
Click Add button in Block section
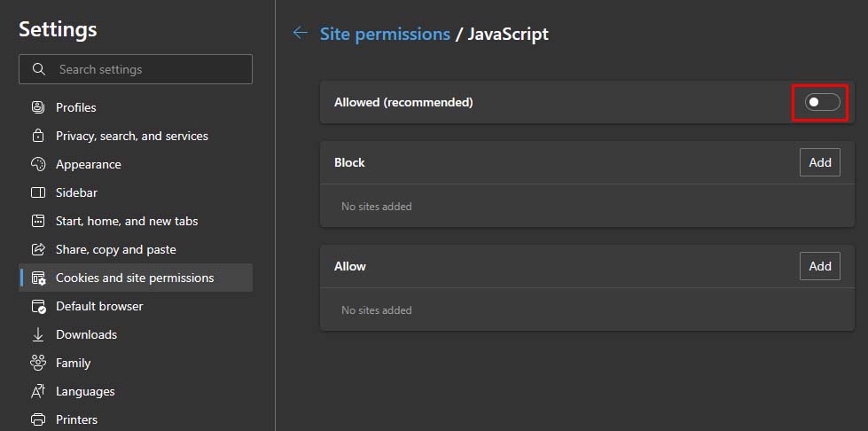tap(820, 162)
